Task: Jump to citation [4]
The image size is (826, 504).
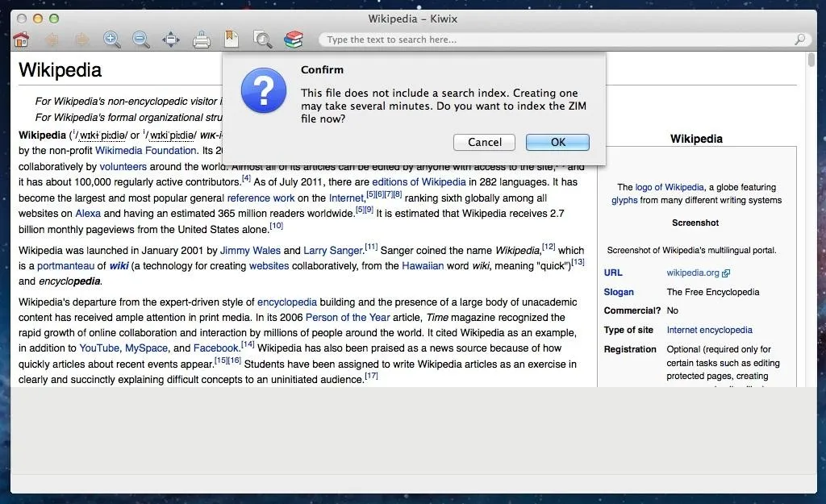Action: point(246,178)
